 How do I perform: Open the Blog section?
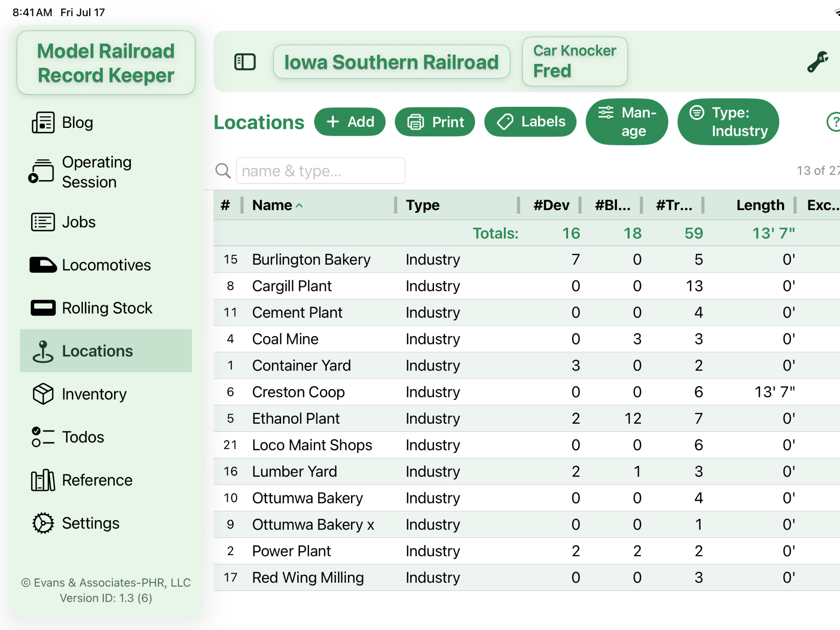point(106,122)
